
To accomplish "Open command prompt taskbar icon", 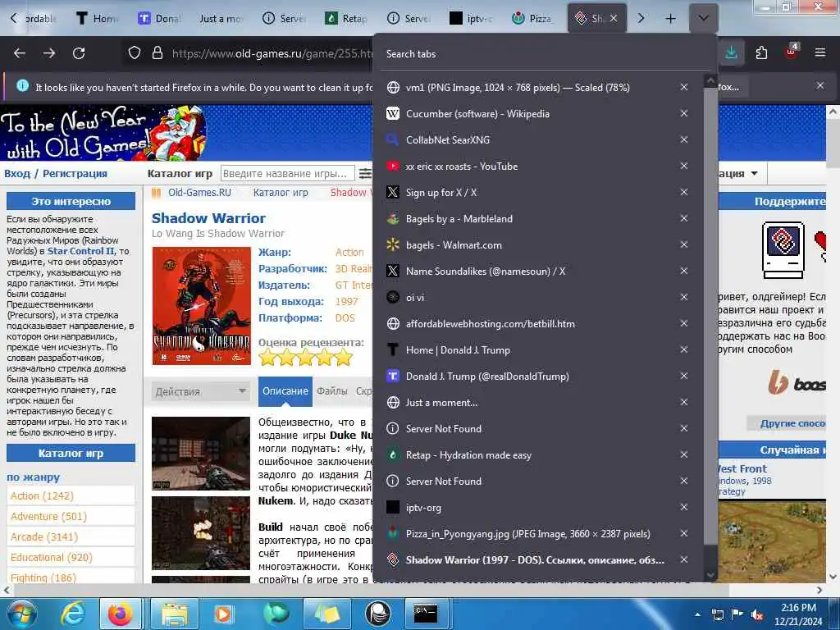I will click(426, 614).
